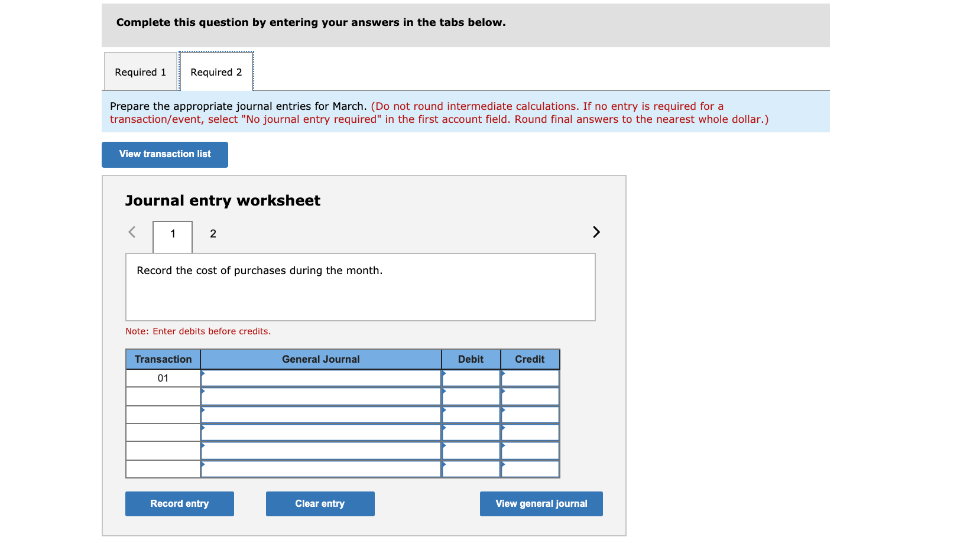Click the Credit field in second row
Image resolution: width=973 pixels, height=560 pixels.
[530, 396]
